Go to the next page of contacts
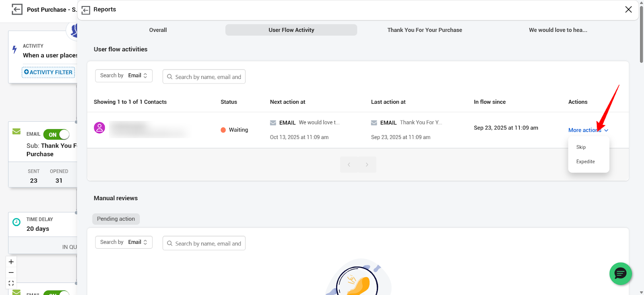 367,164
